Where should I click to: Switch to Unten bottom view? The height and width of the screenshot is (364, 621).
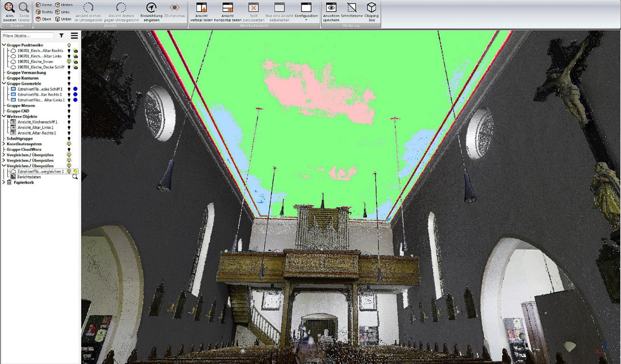click(x=63, y=19)
